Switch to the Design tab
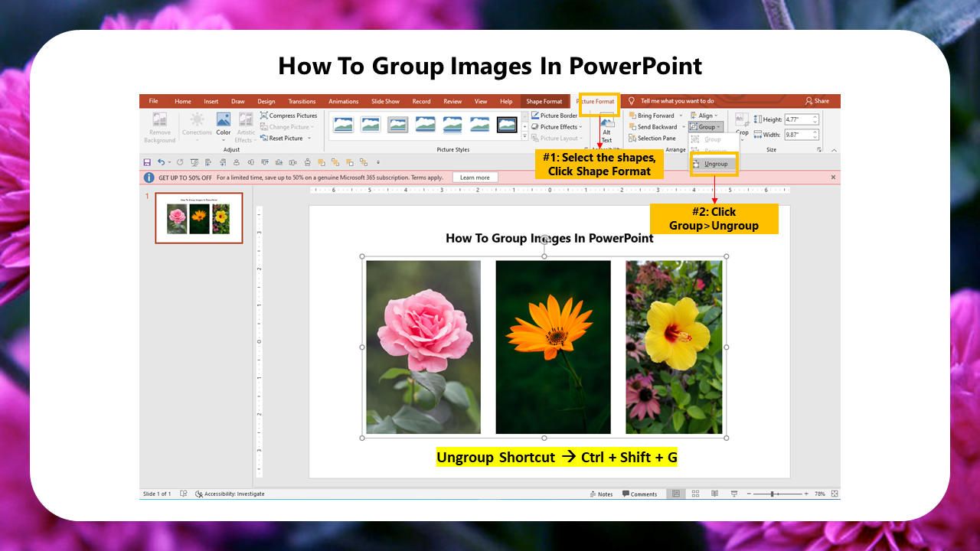Image resolution: width=980 pixels, height=551 pixels. 266,101
